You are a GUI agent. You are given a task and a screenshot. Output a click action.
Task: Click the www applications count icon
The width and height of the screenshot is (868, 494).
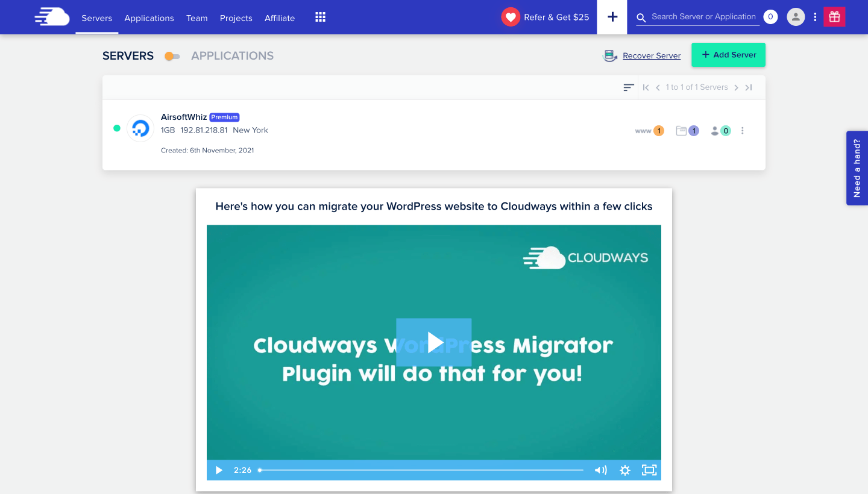pos(649,131)
